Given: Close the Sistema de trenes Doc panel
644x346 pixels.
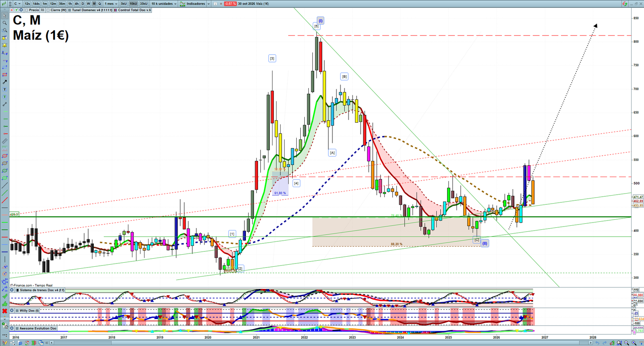Looking at the screenshot, I should point(12,290).
